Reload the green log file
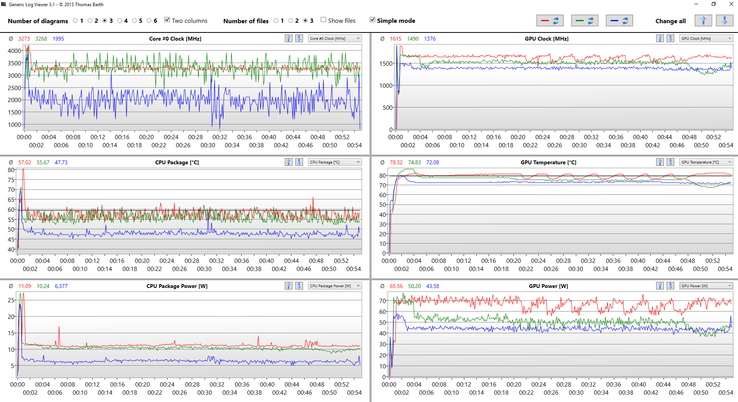 pos(585,21)
